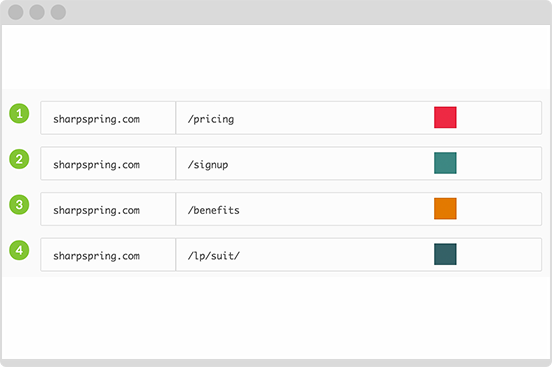Click the green number 2 badge
This screenshot has height=368, width=552.
click(19, 159)
